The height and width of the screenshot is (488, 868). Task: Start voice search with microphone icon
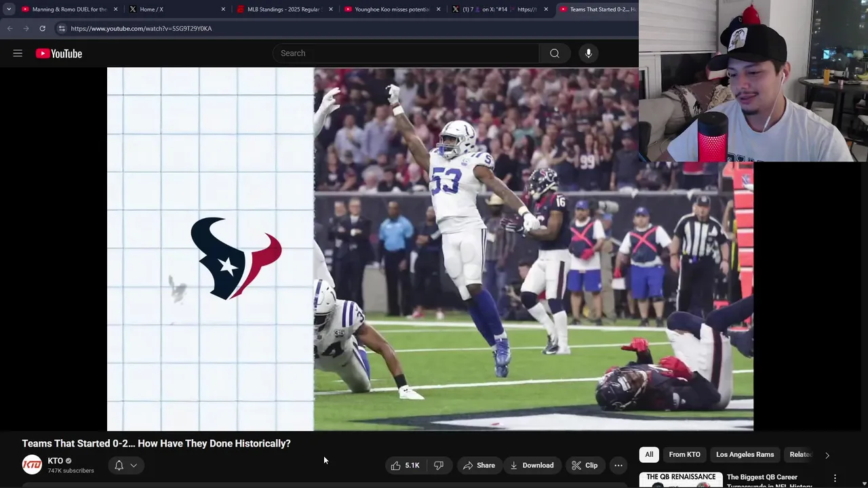[589, 54]
